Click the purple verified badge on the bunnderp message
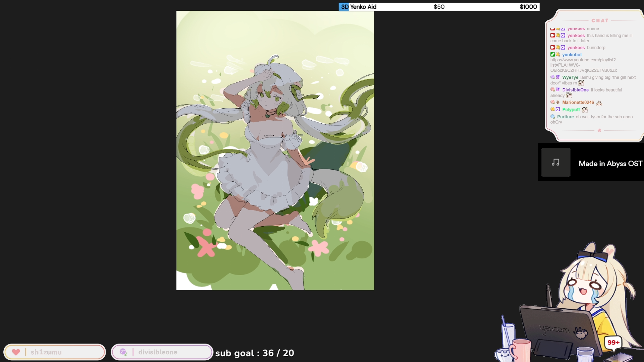The image size is (644, 362). (x=563, y=47)
